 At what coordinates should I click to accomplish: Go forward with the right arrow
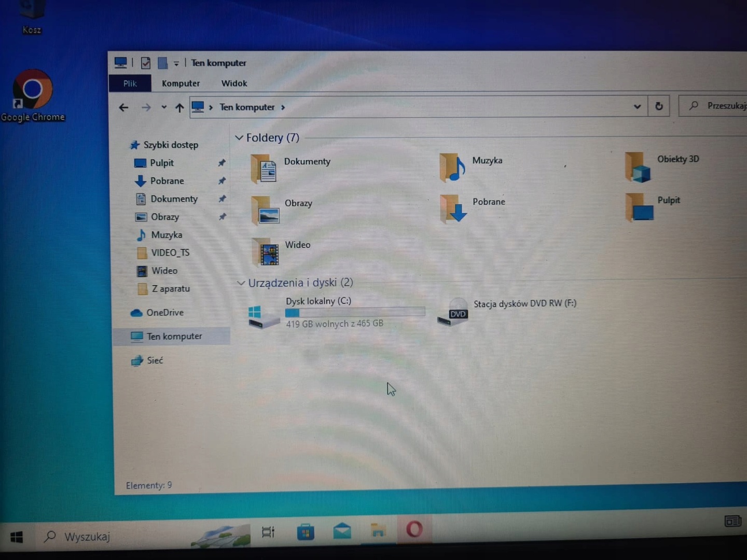(146, 108)
